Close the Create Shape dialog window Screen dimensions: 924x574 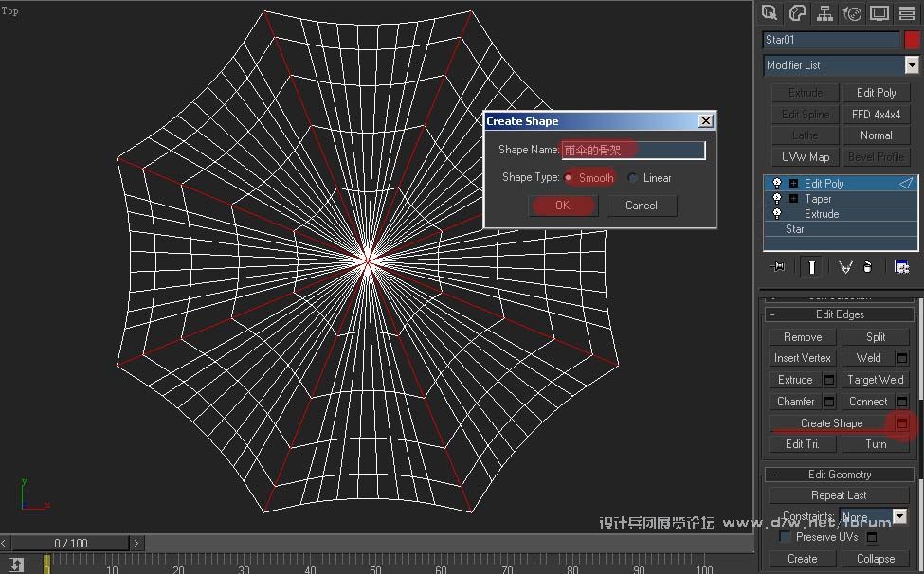[705, 120]
